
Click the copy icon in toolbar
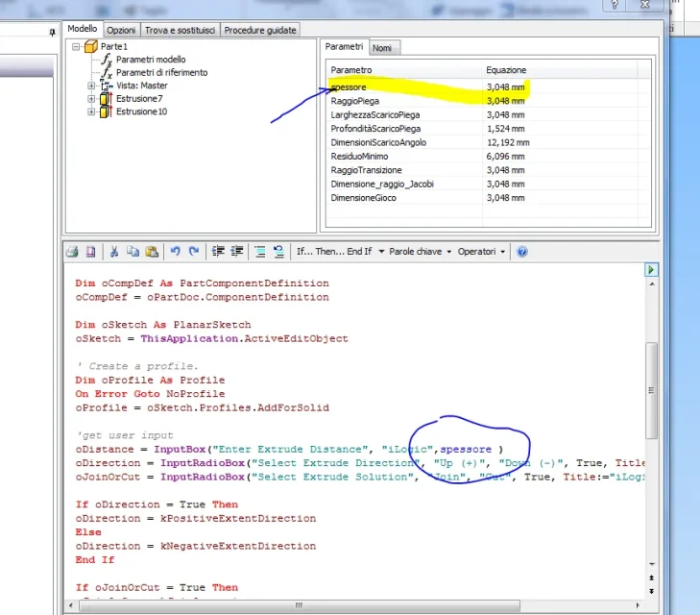[x=133, y=252]
